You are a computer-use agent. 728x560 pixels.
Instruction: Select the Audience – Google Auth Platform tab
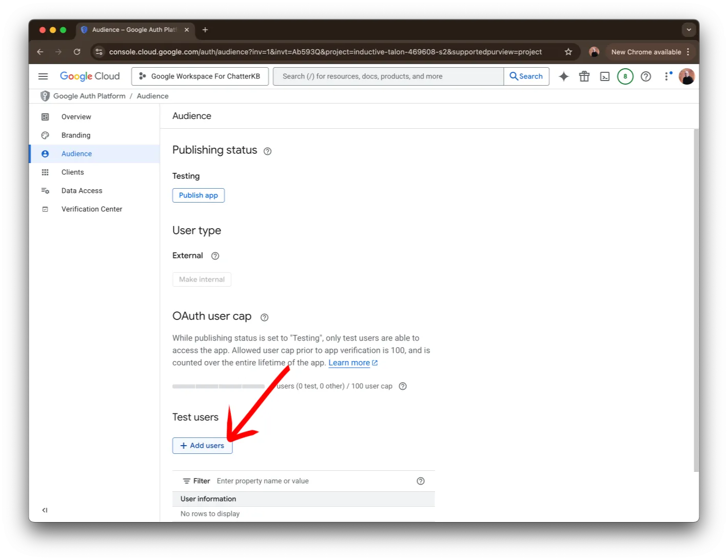tap(134, 30)
